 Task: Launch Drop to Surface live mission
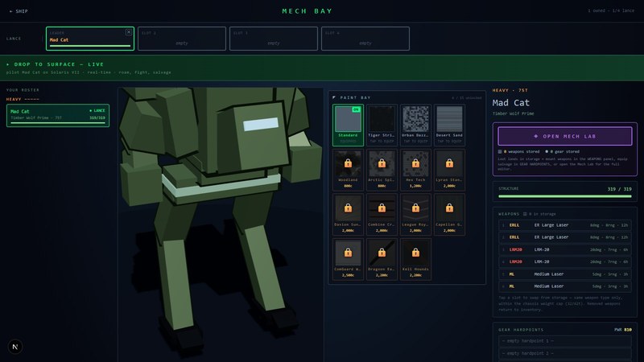coord(322,68)
